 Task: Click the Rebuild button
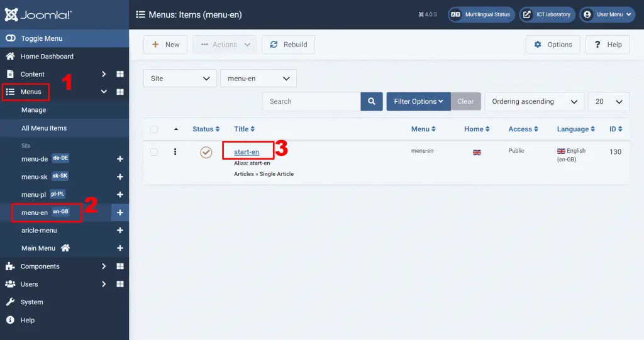point(288,45)
